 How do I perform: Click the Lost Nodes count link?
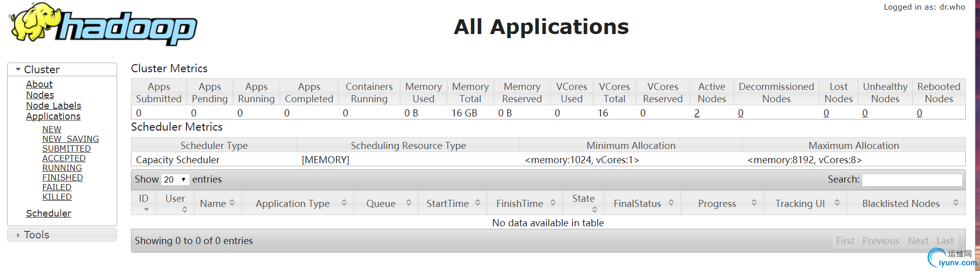point(826,113)
